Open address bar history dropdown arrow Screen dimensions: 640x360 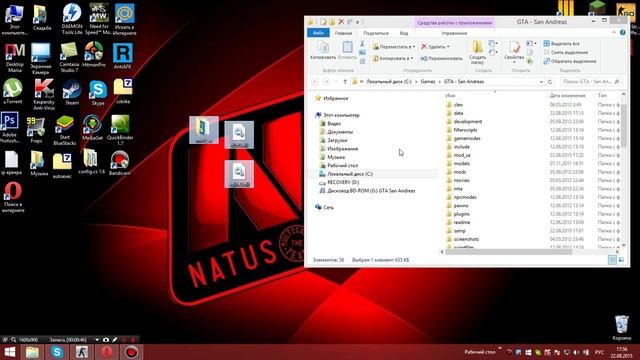541,82
